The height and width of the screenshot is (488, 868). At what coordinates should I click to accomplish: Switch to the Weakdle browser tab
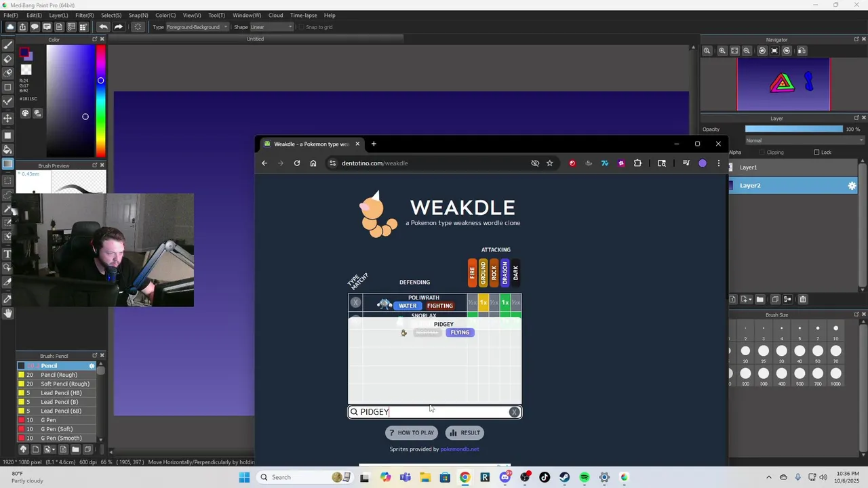(x=311, y=144)
